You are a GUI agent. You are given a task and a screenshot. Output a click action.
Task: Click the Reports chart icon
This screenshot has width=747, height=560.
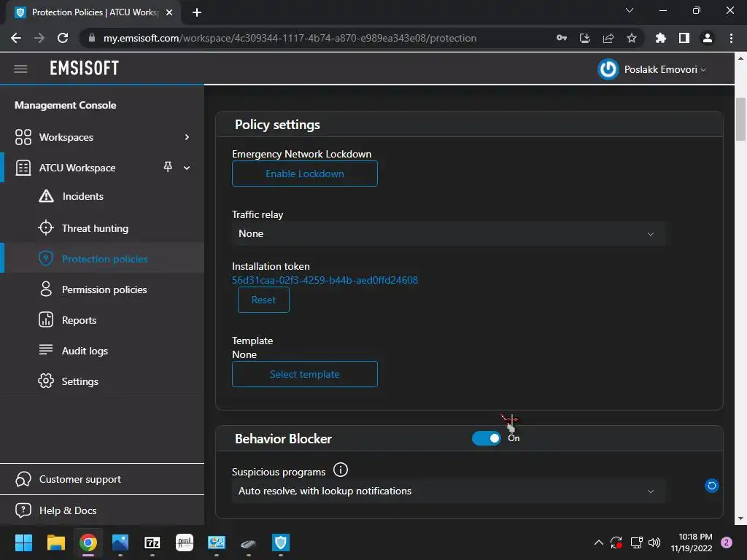(x=46, y=319)
